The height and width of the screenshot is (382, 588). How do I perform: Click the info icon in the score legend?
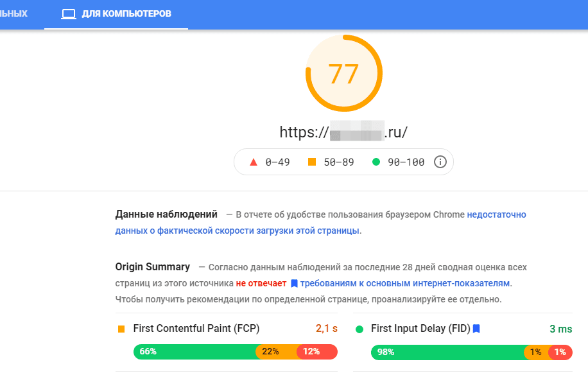tap(440, 162)
